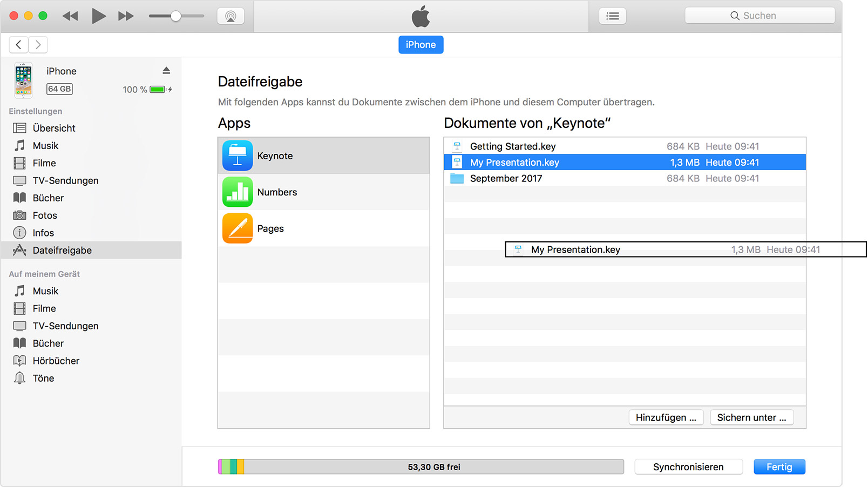The width and height of the screenshot is (868, 487).
Task: Switch to the iPhone tab
Action: [421, 45]
